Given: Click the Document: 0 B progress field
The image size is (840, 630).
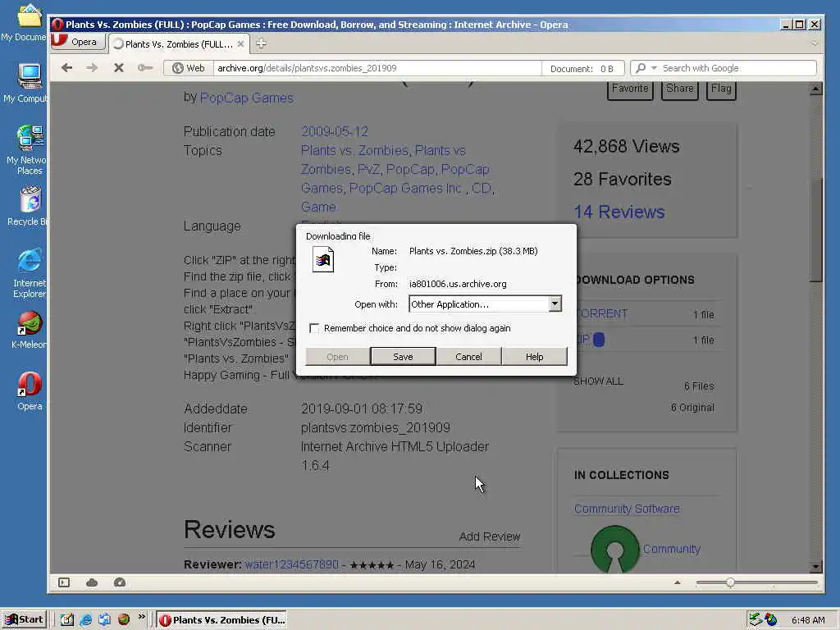Looking at the screenshot, I should tap(583, 69).
